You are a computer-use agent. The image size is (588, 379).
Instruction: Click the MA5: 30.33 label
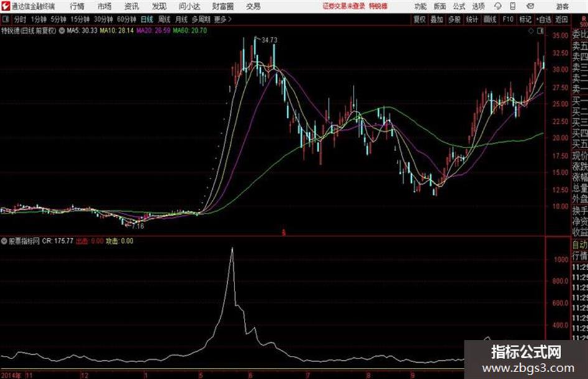pos(82,30)
